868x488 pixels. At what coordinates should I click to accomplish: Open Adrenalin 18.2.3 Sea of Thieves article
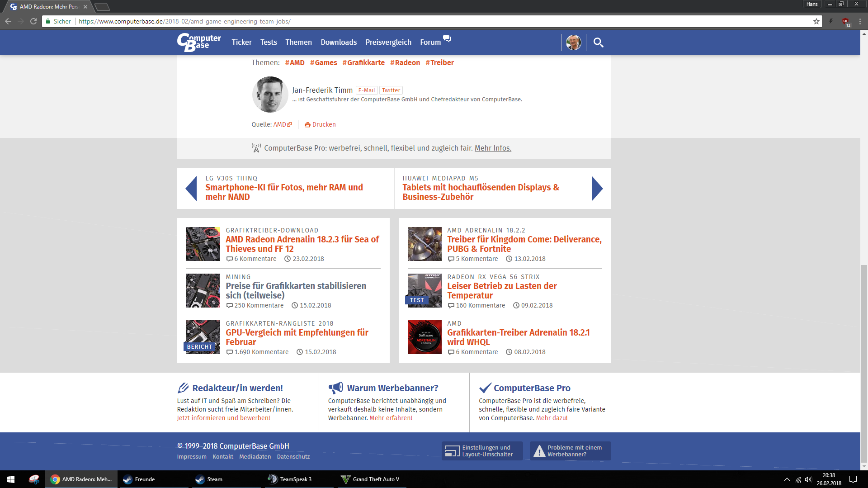point(302,244)
